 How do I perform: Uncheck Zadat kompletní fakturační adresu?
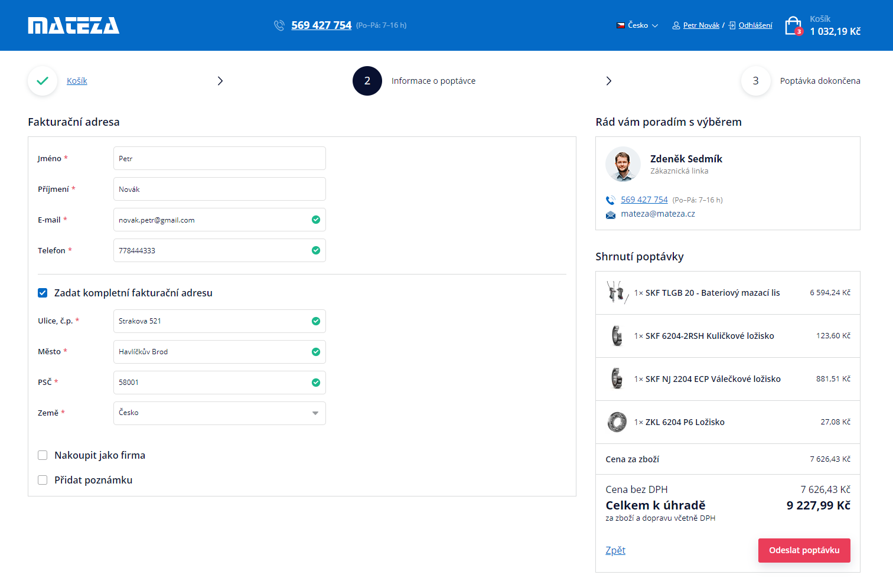43,293
